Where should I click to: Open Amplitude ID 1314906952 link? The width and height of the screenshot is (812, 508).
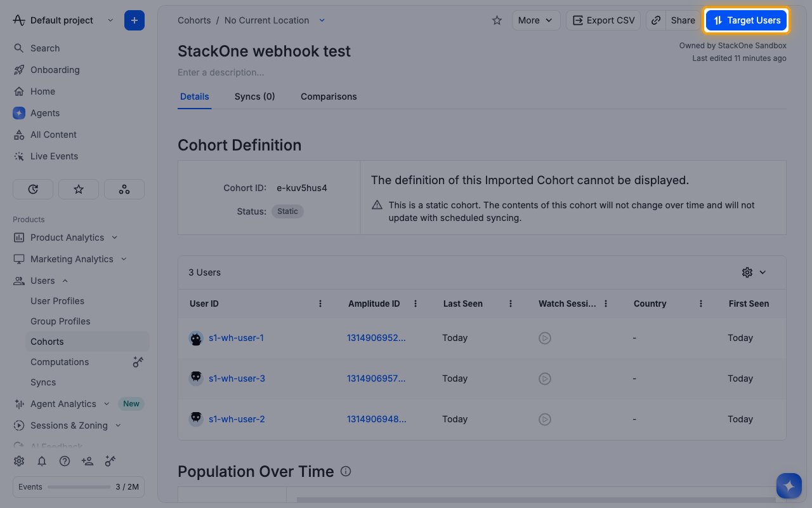(x=376, y=338)
